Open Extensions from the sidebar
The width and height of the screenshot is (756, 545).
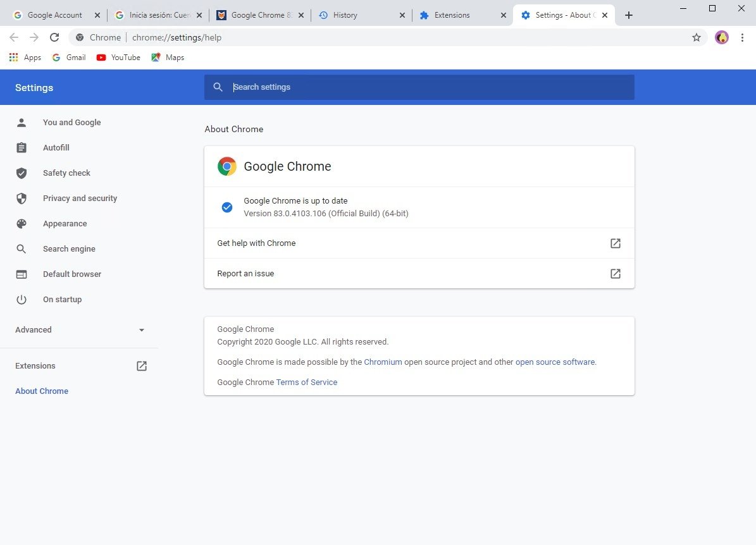click(x=35, y=365)
